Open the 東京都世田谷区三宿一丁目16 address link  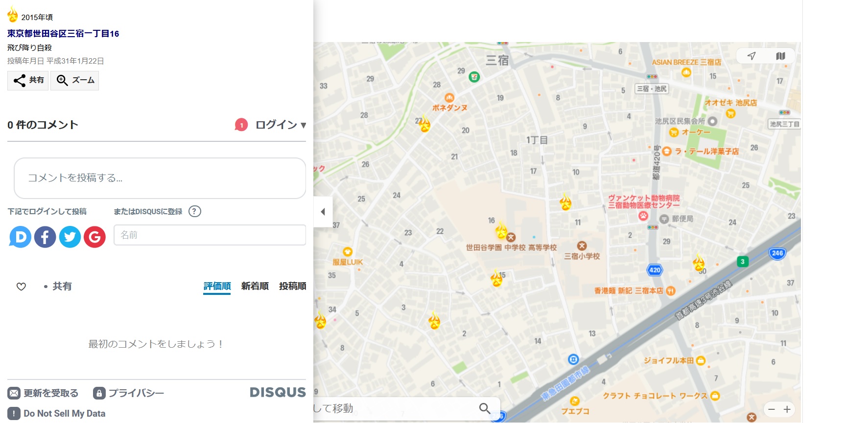click(63, 34)
